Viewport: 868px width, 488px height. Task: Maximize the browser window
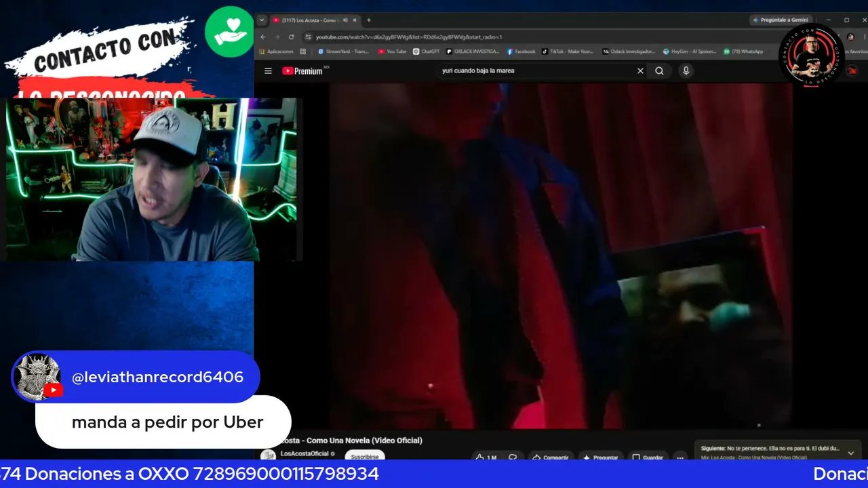pyautogui.click(x=846, y=20)
